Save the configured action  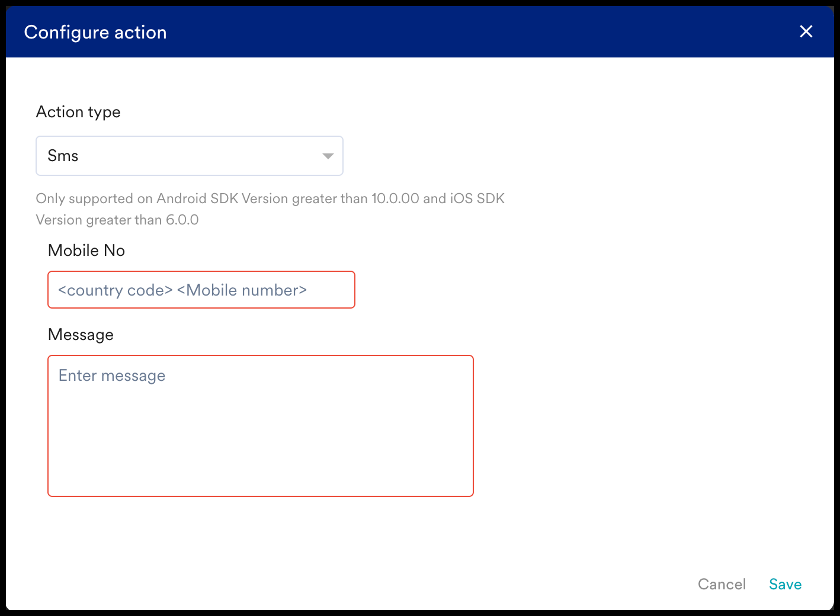click(x=785, y=584)
